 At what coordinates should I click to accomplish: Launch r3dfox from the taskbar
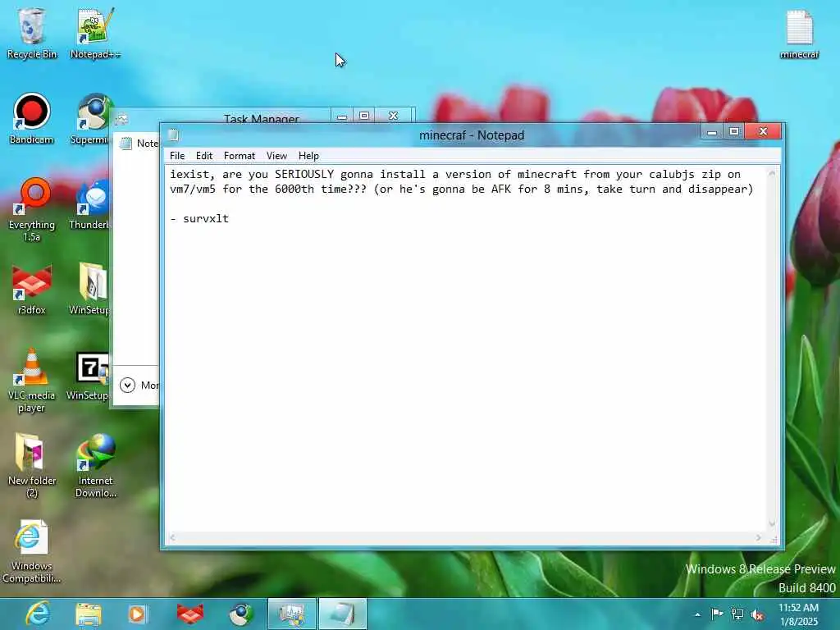[x=190, y=614]
